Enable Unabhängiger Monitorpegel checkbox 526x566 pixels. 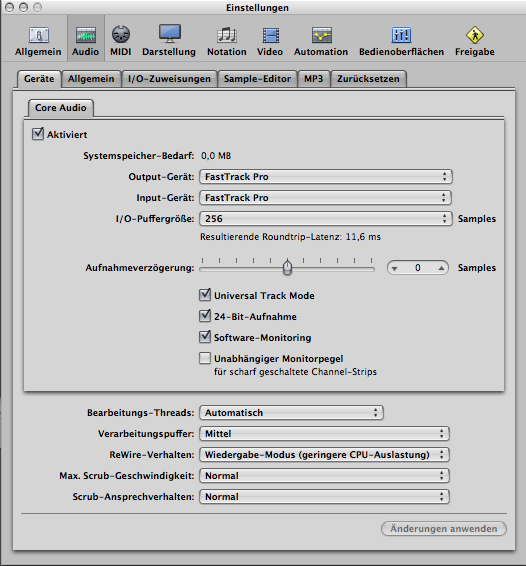tap(205, 358)
